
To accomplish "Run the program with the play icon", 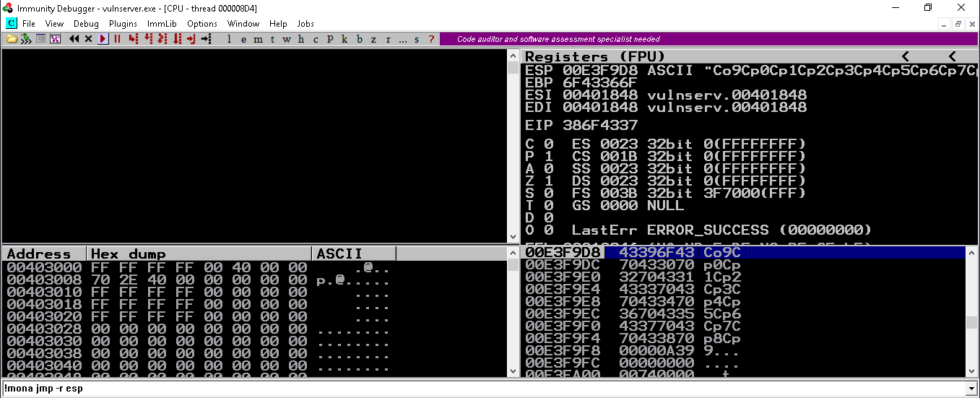I will point(103,39).
